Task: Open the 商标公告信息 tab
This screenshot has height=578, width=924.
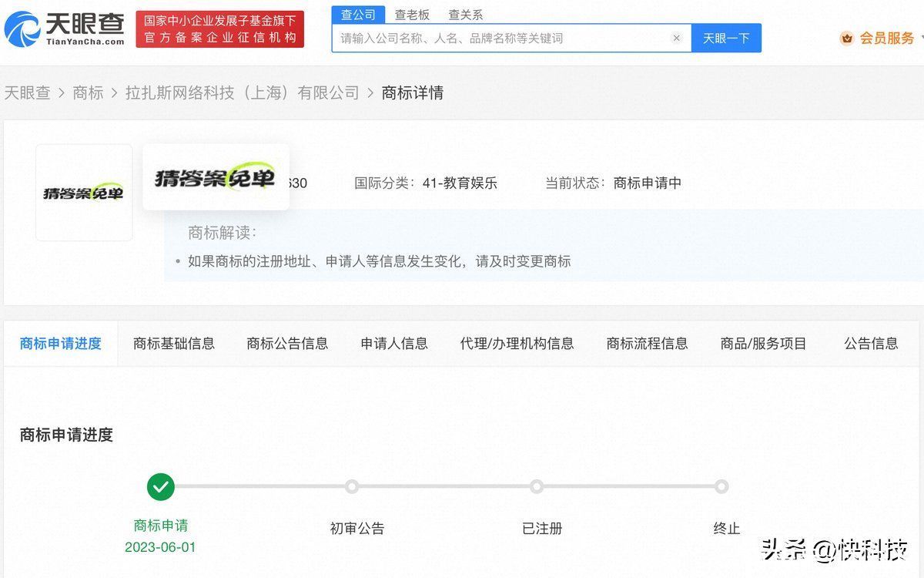Action: [287, 344]
